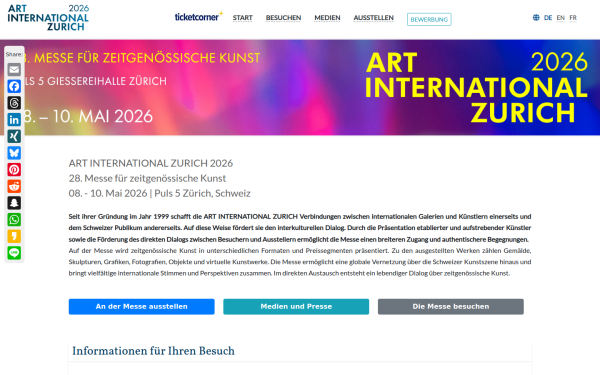Image resolution: width=600 pixels, height=375 pixels.
Task: Share on Reddit
Action: point(14,186)
